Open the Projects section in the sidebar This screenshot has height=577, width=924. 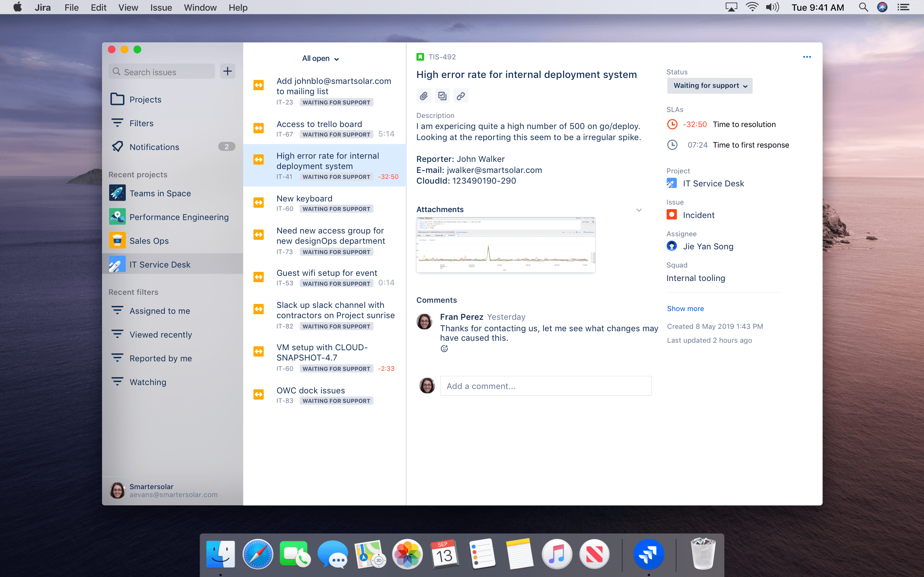click(x=117, y=99)
